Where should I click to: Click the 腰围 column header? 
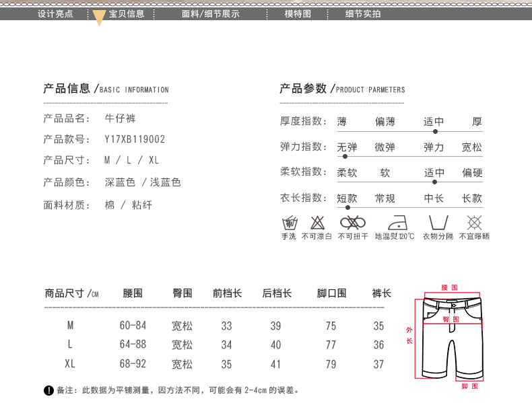point(133,293)
